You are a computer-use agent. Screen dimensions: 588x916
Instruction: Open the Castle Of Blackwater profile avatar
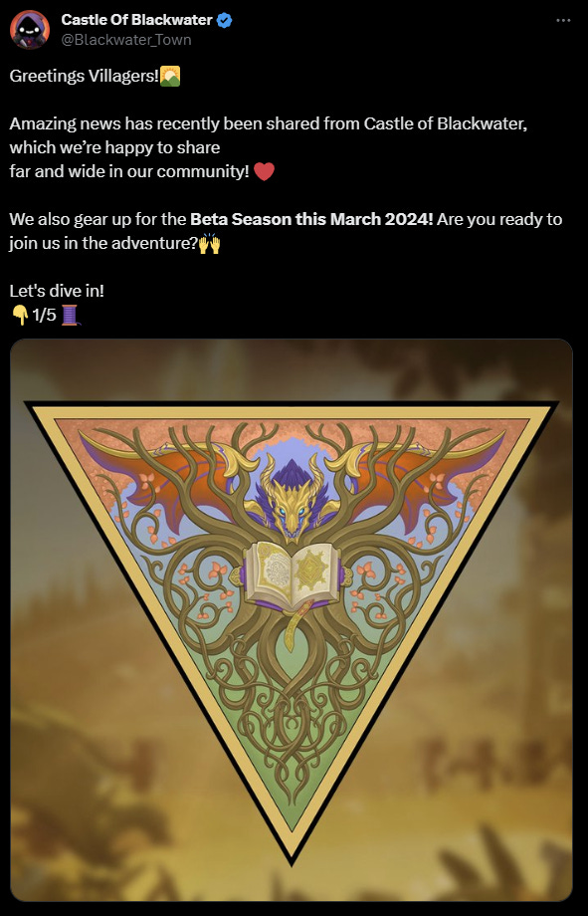coord(29,29)
